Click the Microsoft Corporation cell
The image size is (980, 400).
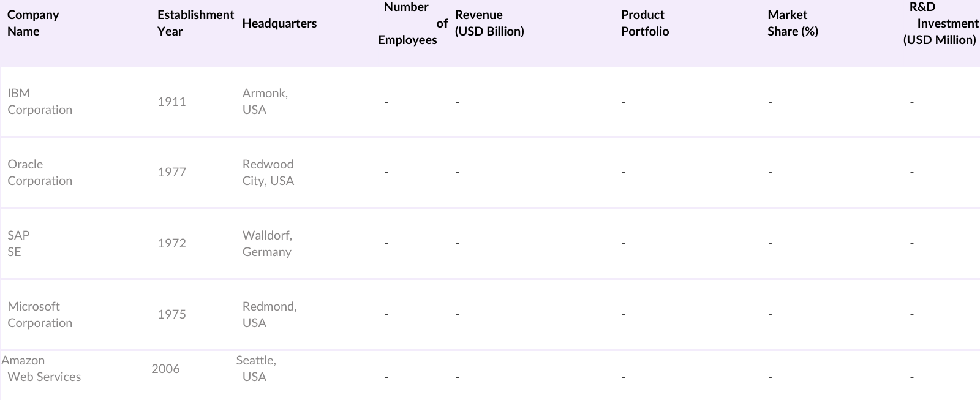coord(40,315)
